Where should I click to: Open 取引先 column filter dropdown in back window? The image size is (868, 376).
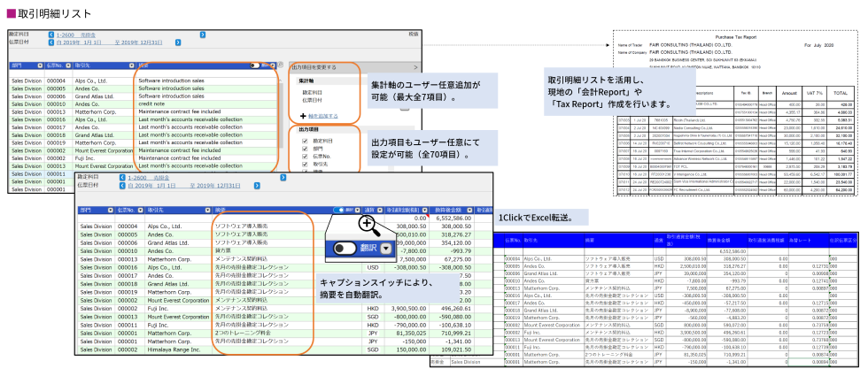pyautogui.click(x=132, y=65)
